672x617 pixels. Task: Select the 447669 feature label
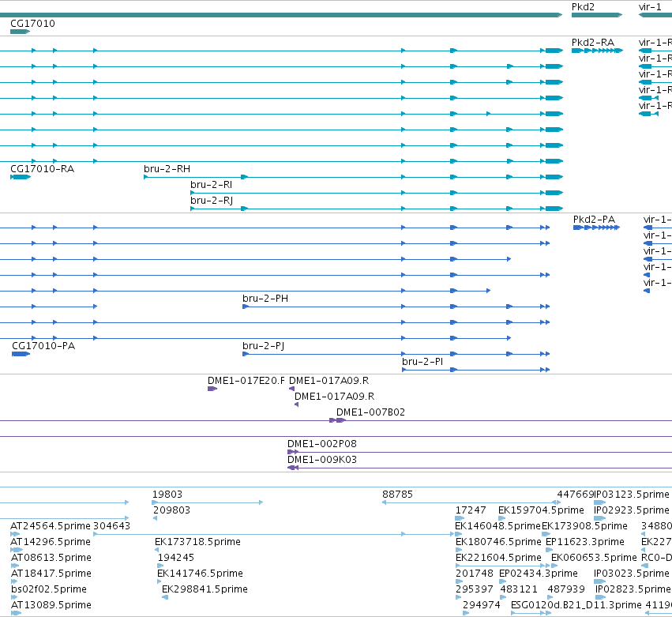coord(575,495)
